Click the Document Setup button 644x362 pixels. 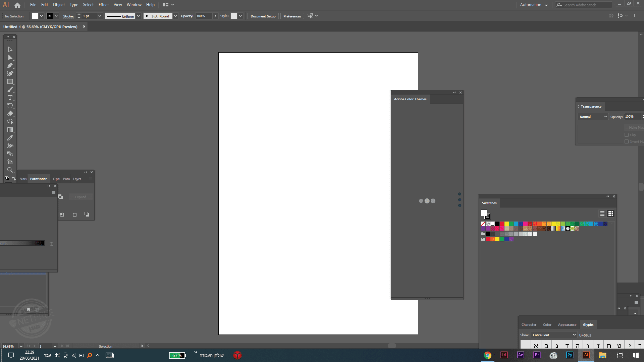point(263,16)
